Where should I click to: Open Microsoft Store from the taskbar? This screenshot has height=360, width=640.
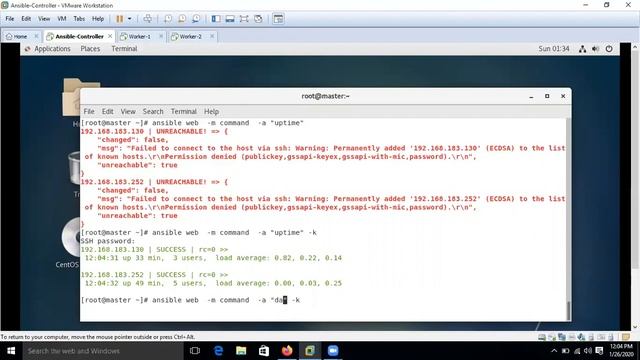(x=264, y=351)
